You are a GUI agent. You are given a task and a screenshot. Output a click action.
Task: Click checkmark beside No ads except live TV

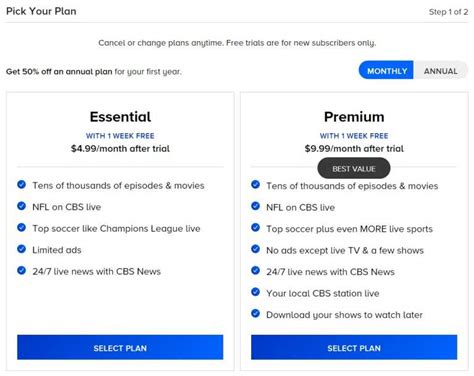coord(256,249)
